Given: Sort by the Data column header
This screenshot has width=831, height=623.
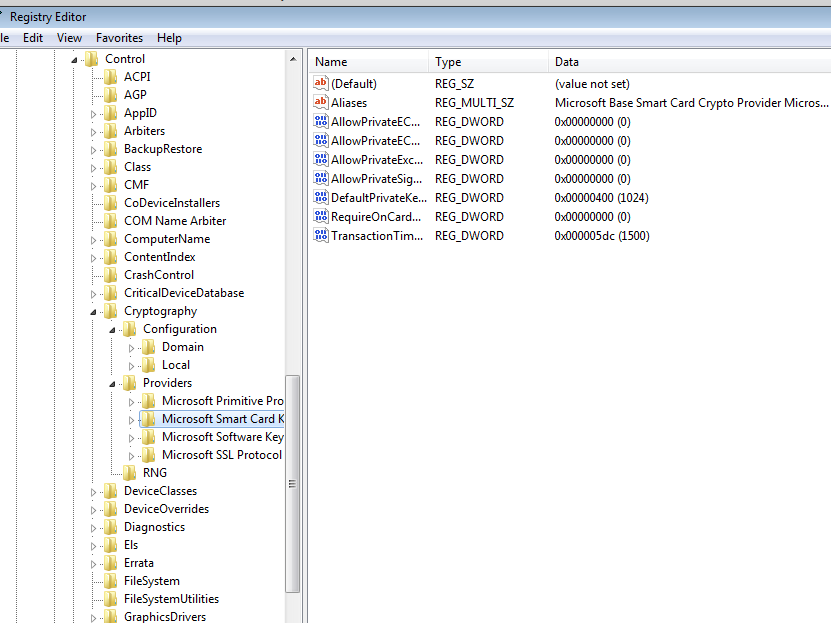Looking at the screenshot, I should (x=689, y=62).
